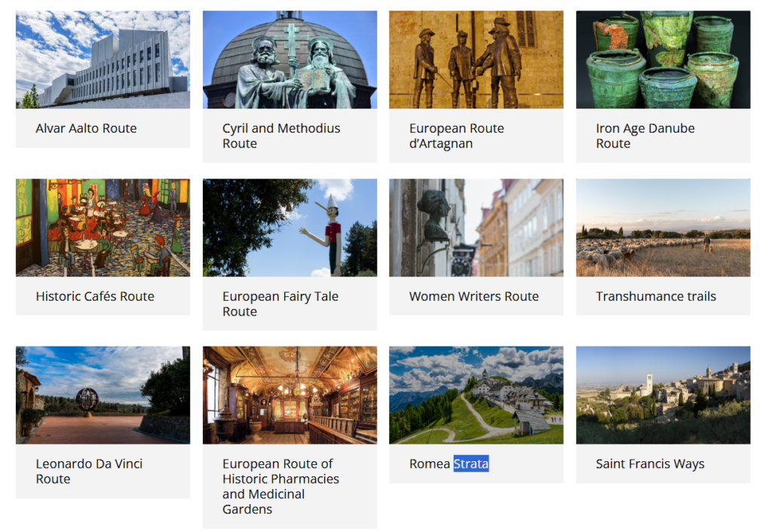Open the Saint Francis Ways link
772x532 pixels.
pos(649,463)
